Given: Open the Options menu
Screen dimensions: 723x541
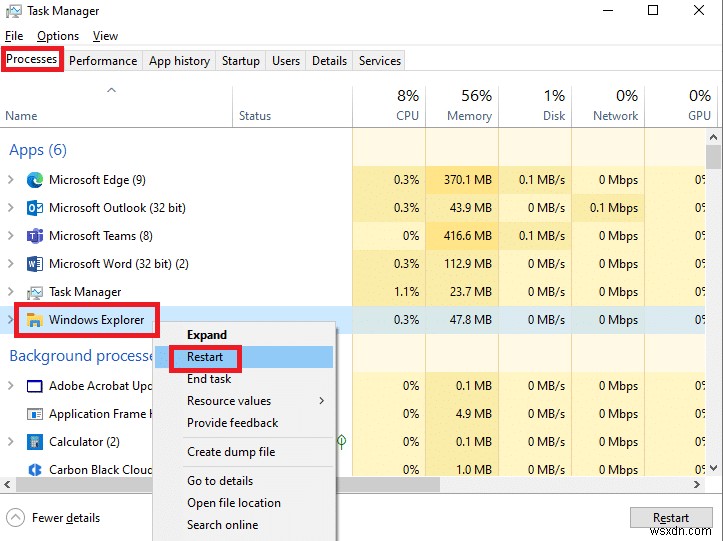Looking at the screenshot, I should tap(57, 36).
